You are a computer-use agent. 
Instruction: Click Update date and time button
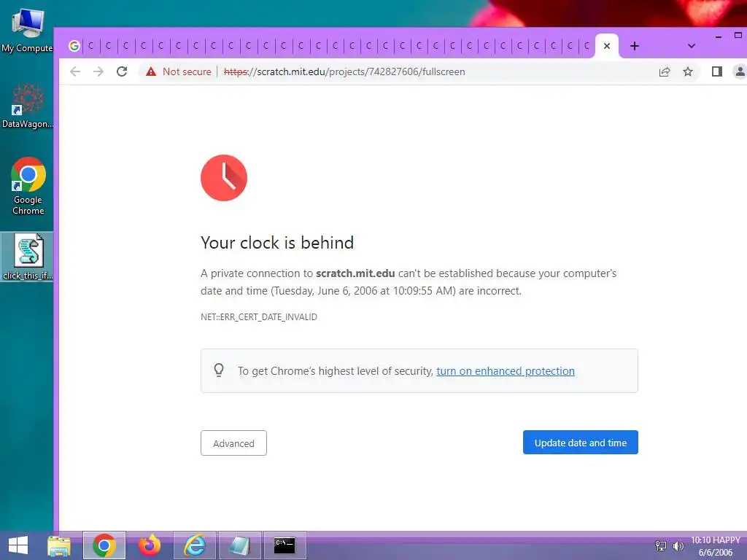(580, 443)
